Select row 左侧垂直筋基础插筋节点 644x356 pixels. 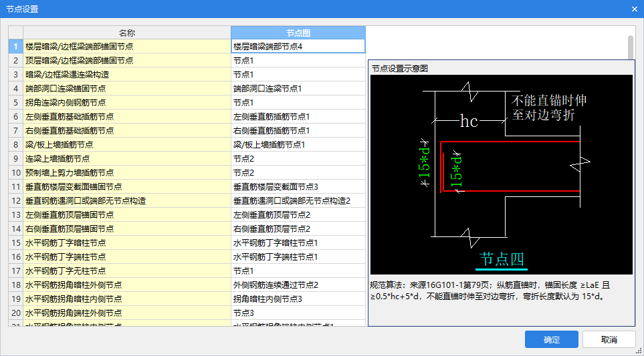tap(127, 117)
